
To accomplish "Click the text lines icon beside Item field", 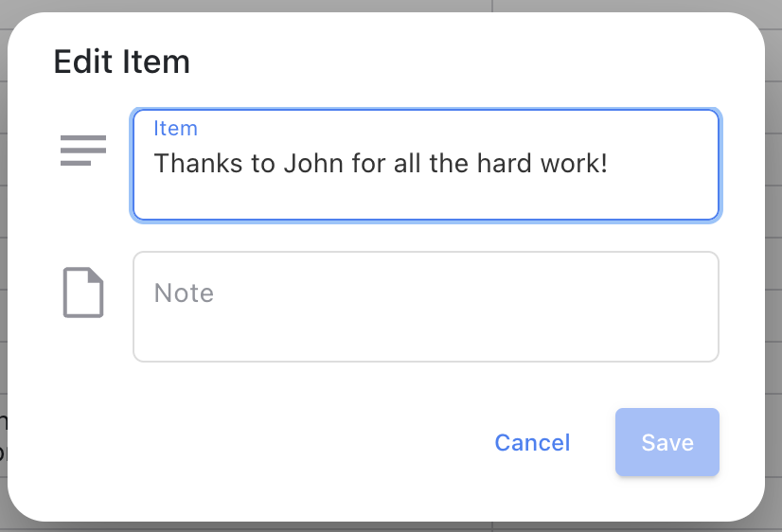I will point(82,151).
